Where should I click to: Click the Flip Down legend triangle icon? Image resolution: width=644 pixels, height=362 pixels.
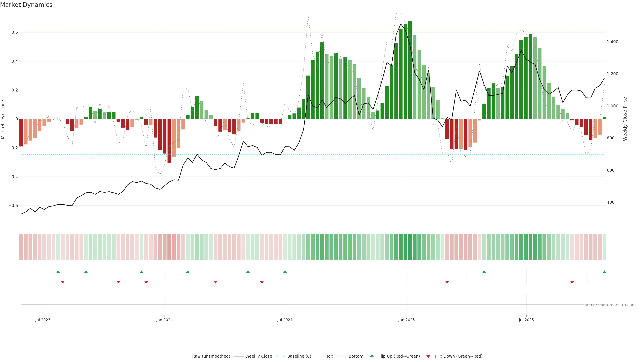tap(428, 356)
